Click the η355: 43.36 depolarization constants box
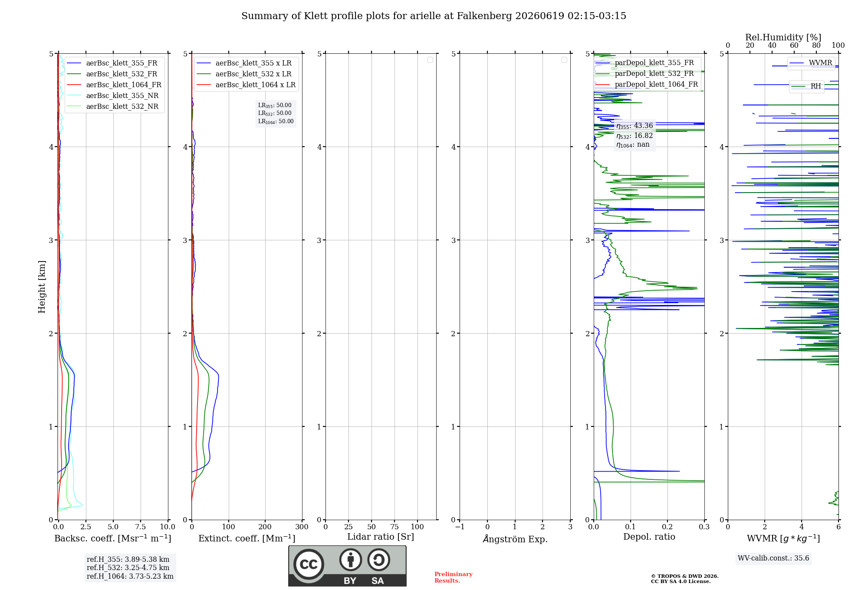Screen dimensions: 868x590 [x=635, y=135]
